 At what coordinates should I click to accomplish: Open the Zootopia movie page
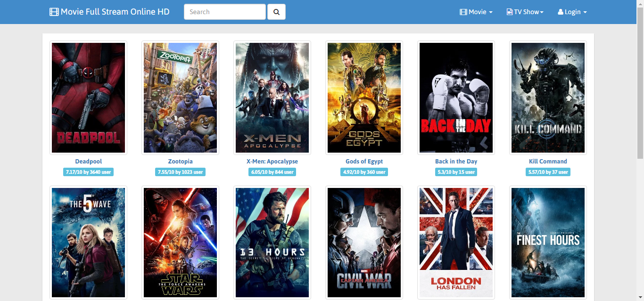tap(180, 161)
